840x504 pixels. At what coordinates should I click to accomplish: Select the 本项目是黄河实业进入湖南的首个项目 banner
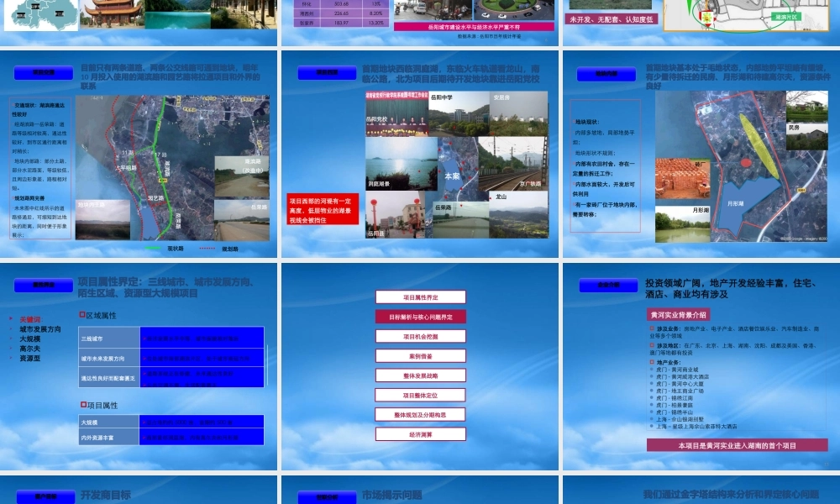pyautogui.click(x=738, y=445)
